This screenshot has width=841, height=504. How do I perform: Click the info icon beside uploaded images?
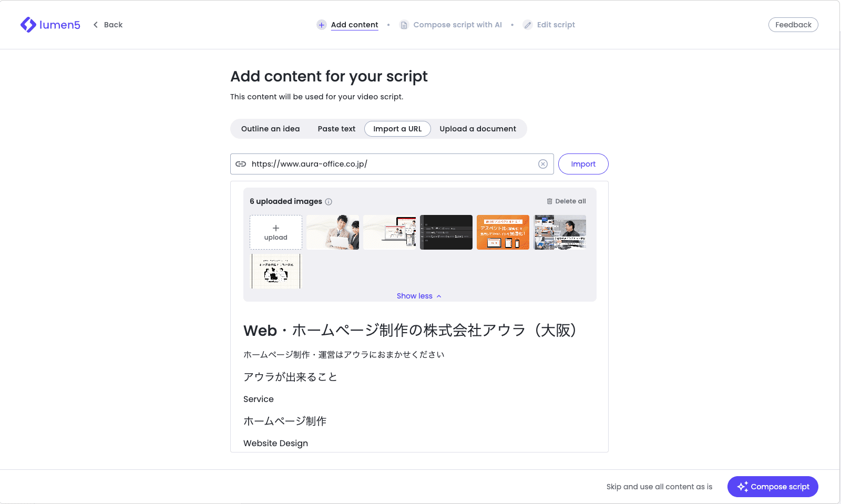point(329,202)
